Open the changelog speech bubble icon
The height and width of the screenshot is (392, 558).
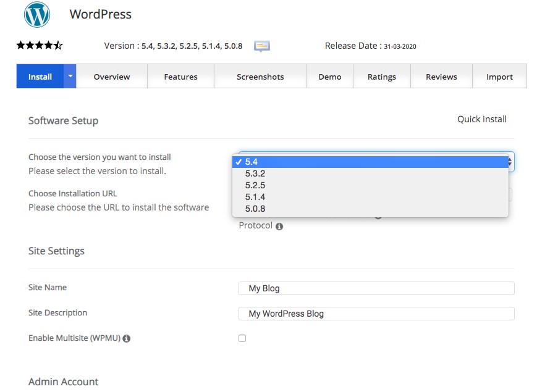pos(262,46)
